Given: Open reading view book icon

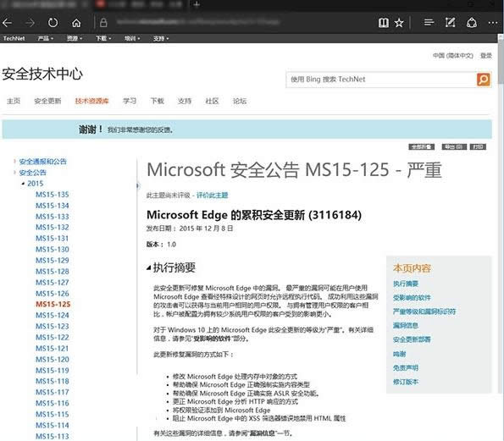Looking at the screenshot, I should (x=384, y=23).
